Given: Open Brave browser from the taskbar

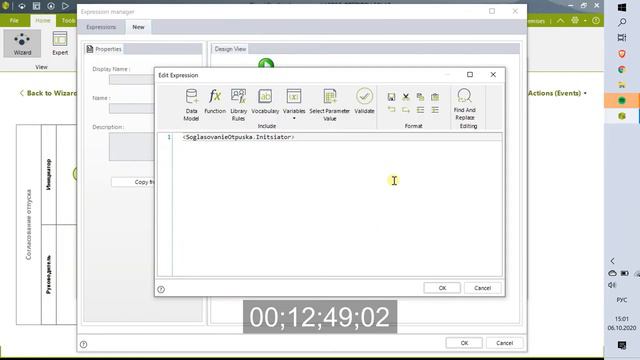Looking at the screenshot, I should pyautogui.click(x=622, y=53).
